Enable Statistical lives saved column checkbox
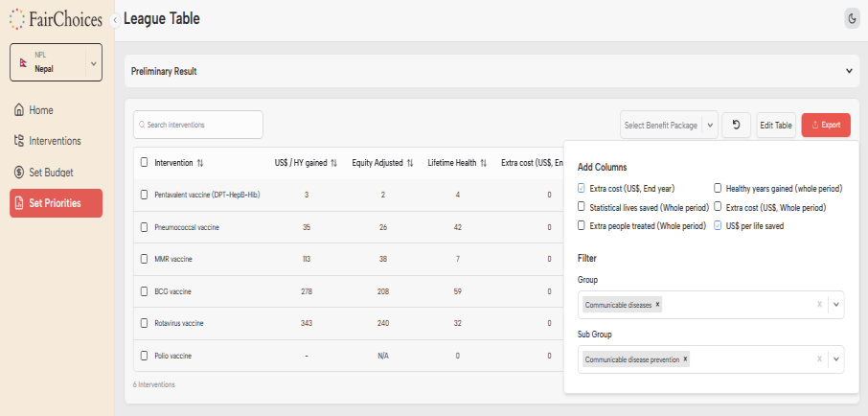The height and width of the screenshot is (416, 868). 582,207
